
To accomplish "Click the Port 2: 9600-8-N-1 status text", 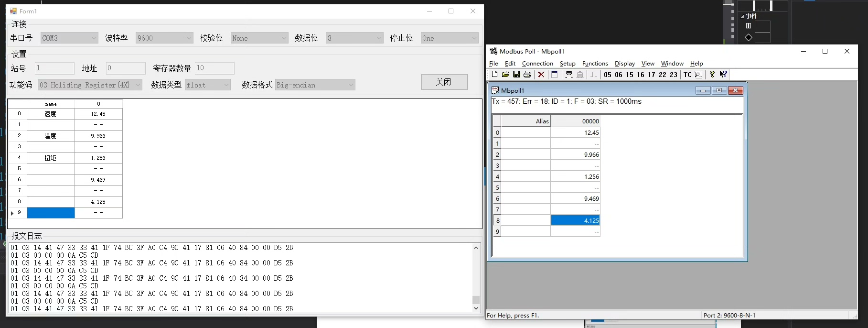I will (x=729, y=315).
